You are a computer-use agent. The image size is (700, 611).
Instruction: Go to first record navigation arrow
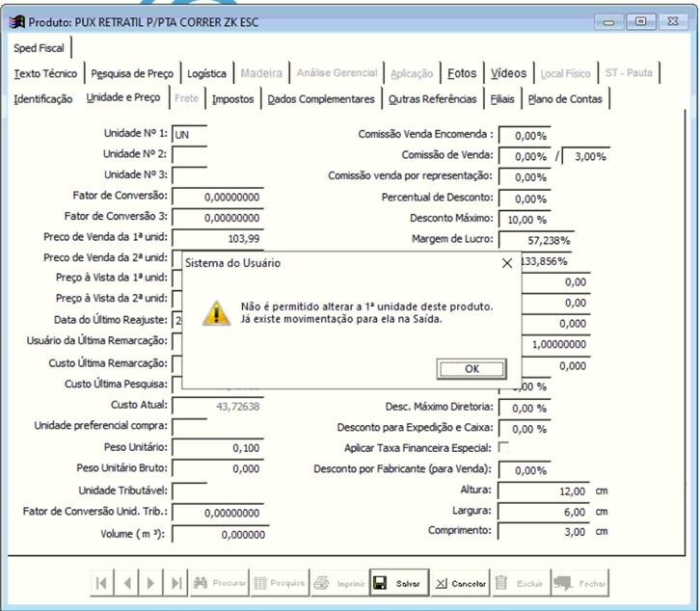coord(102,583)
